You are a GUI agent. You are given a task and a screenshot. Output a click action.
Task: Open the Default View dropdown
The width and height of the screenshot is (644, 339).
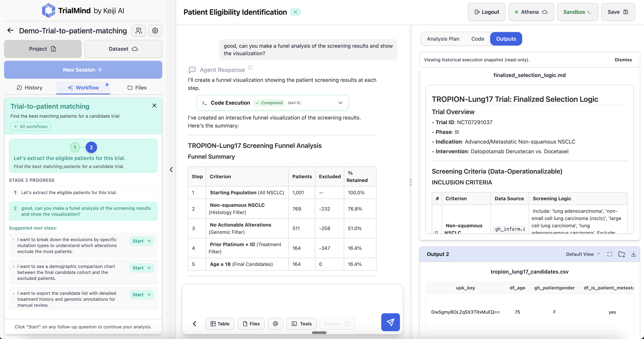pyautogui.click(x=583, y=254)
